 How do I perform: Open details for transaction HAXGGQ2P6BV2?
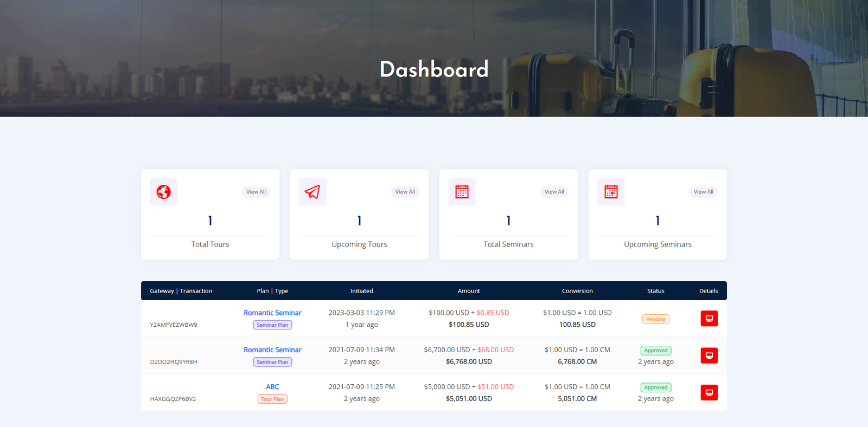709,392
